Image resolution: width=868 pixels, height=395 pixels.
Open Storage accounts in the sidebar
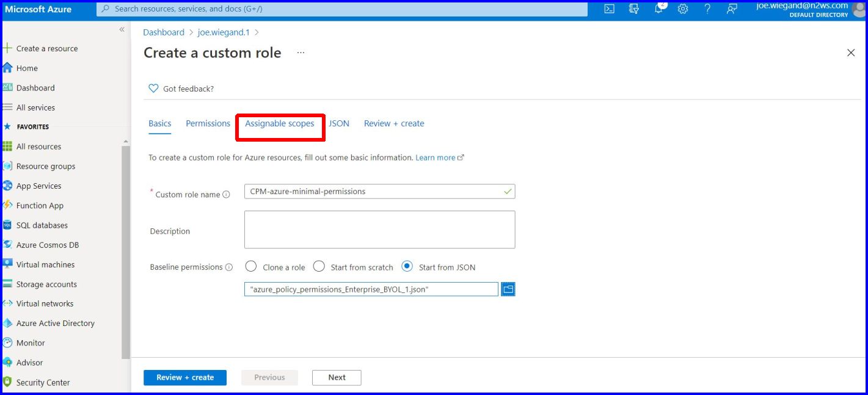click(46, 284)
